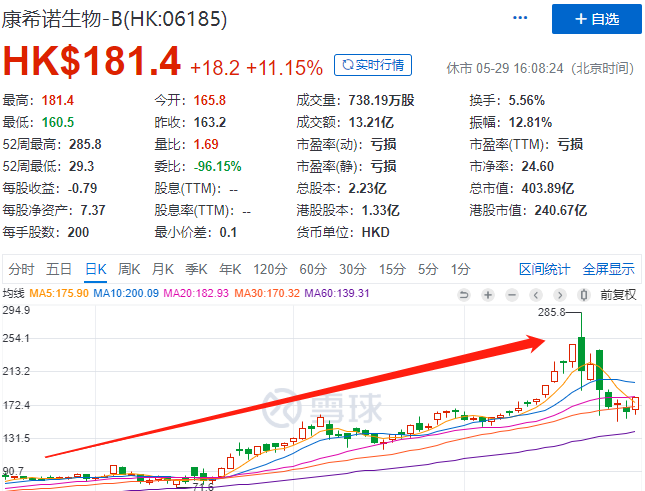Switch to the 30分 chart tab
The width and height of the screenshot is (645, 491).
pos(353,269)
